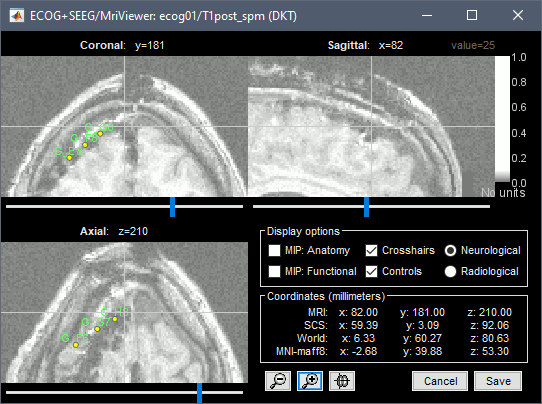Image resolution: width=542 pixels, height=404 pixels.
Task: Click the Axial z=210 view label
Action: click(x=114, y=231)
